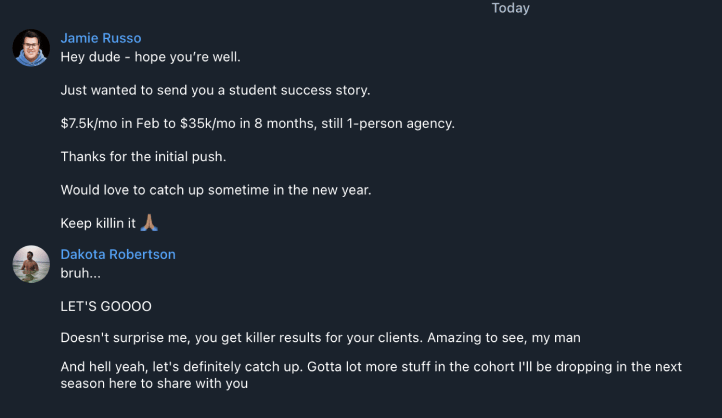This screenshot has height=418, width=722.
Task: Click Dakota Robertson's profile avatar
Action: [x=31, y=264]
